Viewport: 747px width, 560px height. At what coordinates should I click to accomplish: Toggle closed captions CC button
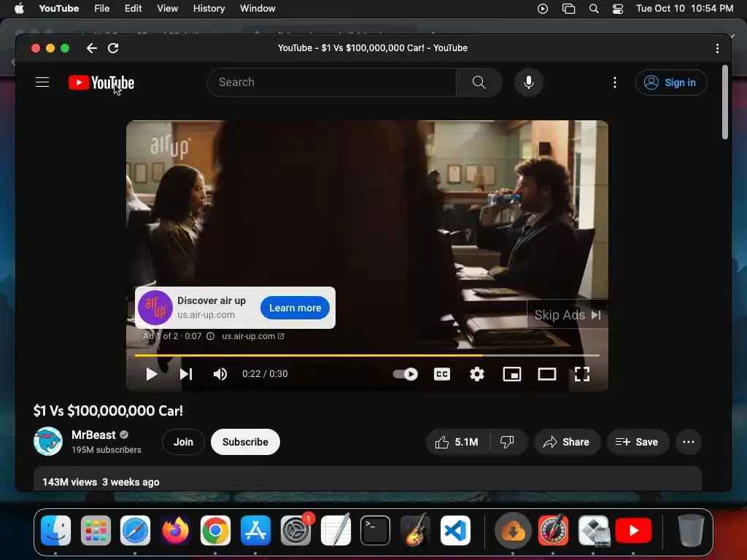pos(441,374)
